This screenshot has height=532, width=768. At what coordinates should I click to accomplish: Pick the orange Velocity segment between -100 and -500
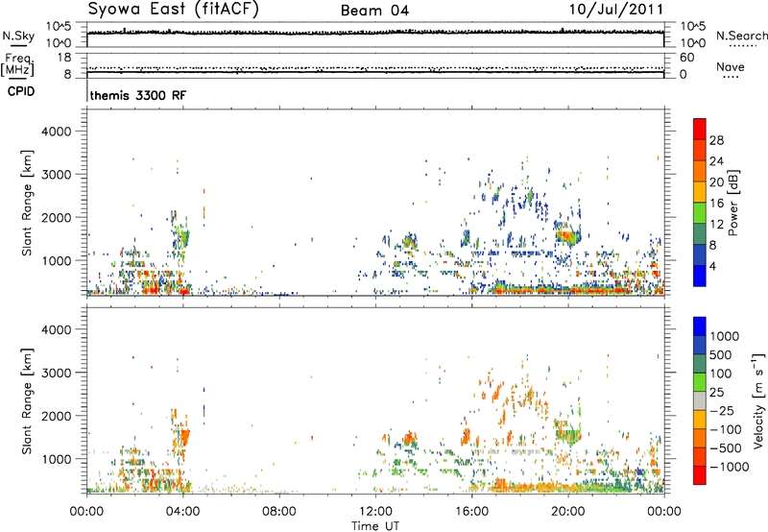click(x=700, y=438)
